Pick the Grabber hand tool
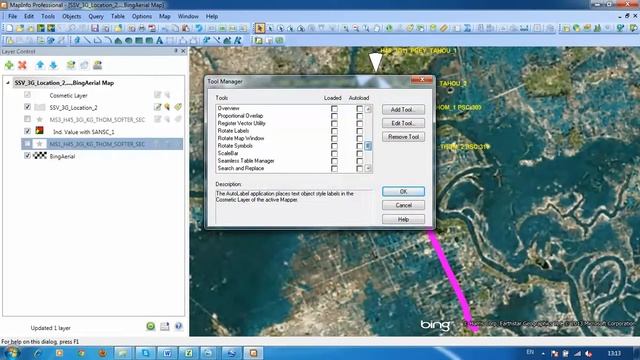 [x=377, y=28]
